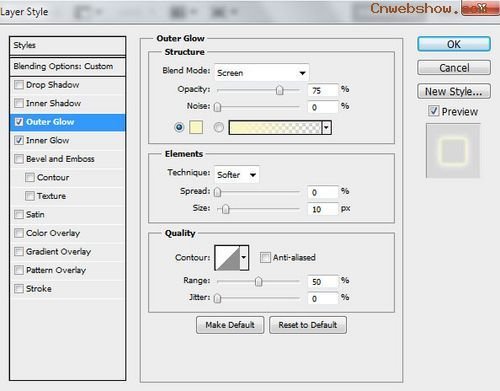Click the Jitter slider handle
500x391 pixels.
[x=217, y=298]
